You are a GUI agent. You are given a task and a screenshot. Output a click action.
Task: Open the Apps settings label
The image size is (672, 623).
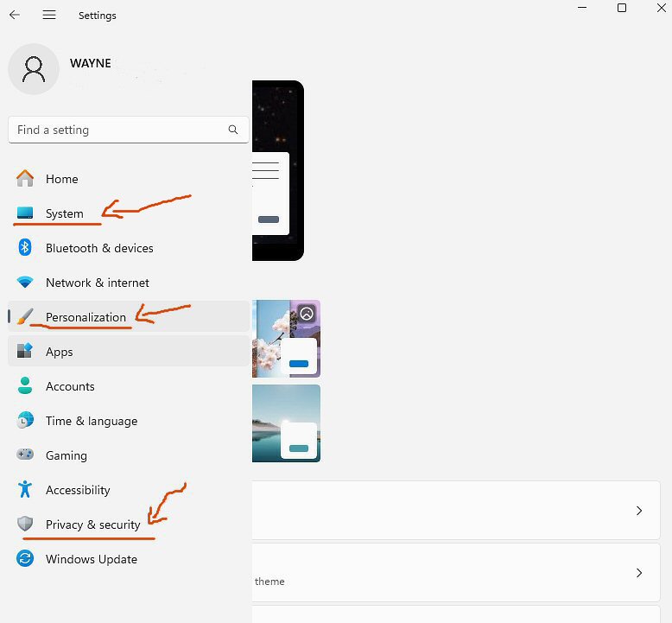point(59,352)
